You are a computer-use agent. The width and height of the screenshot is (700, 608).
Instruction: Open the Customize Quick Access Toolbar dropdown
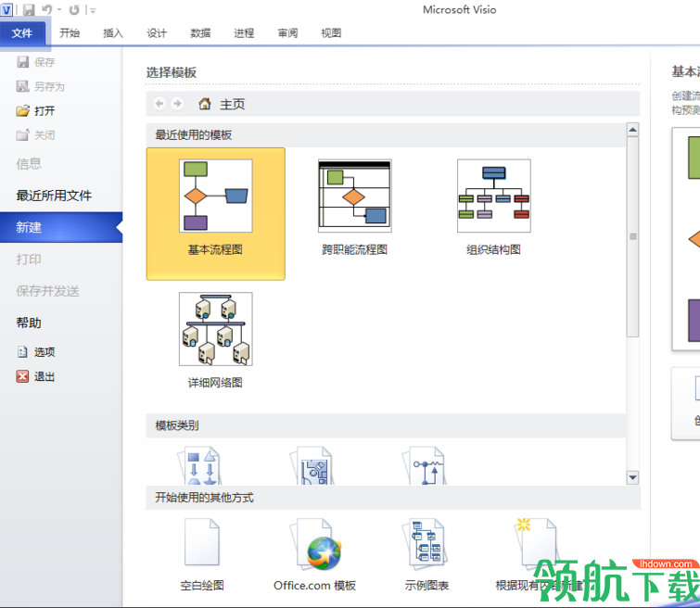pyautogui.click(x=93, y=10)
